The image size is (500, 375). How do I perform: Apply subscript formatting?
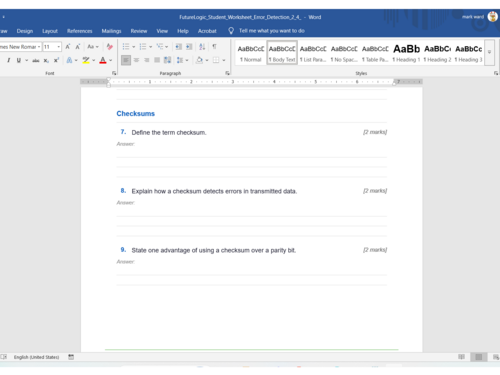tap(46, 60)
